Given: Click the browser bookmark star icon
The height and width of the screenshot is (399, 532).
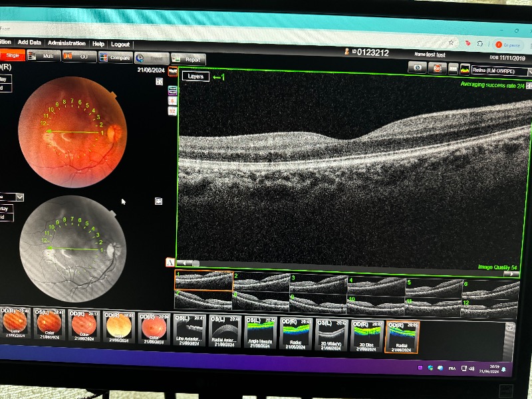Looking at the screenshot, I should click(x=451, y=43).
